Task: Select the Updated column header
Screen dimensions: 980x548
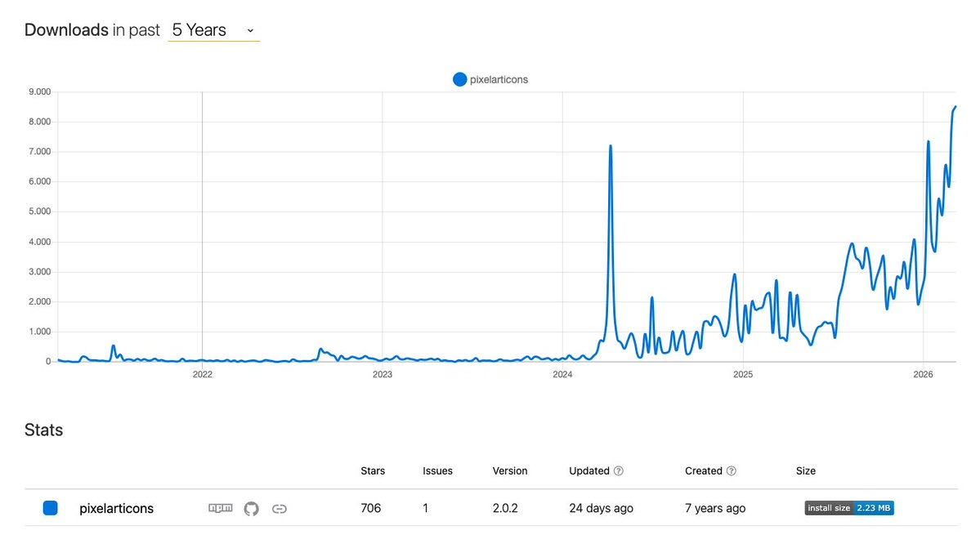Action: [x=588, y=470]
